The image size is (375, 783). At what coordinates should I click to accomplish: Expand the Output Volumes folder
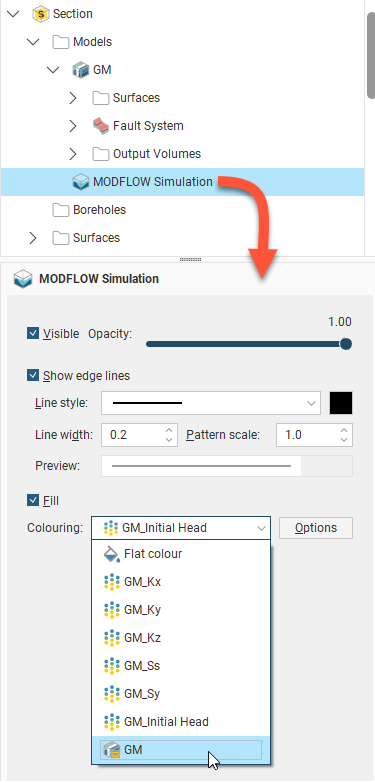point(73,154)
